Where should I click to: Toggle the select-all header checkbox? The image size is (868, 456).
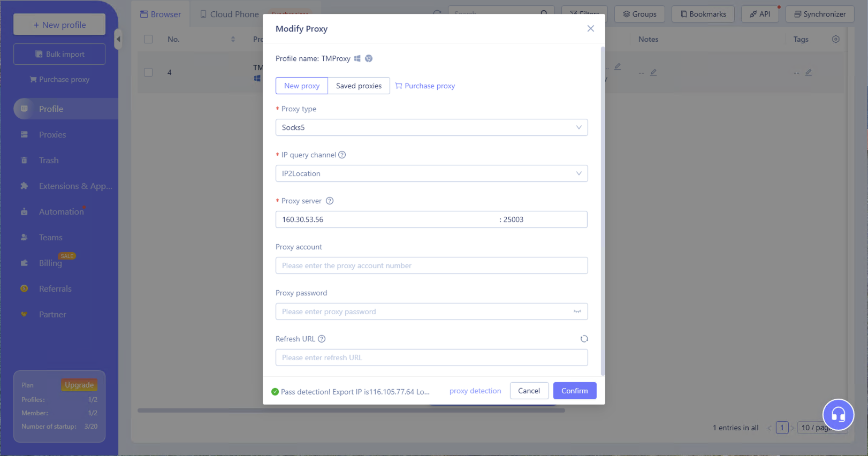(x=148, y=39)
